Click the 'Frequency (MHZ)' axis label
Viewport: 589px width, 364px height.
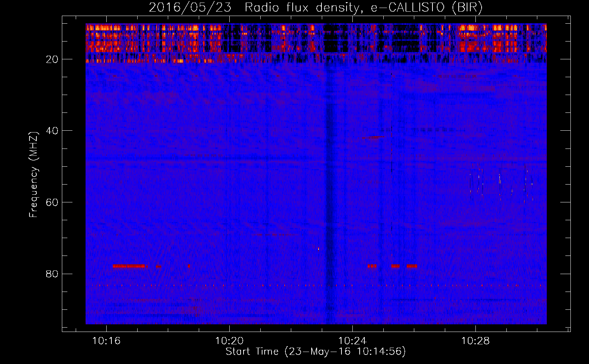pyautogui.click(x=33, y=175)
